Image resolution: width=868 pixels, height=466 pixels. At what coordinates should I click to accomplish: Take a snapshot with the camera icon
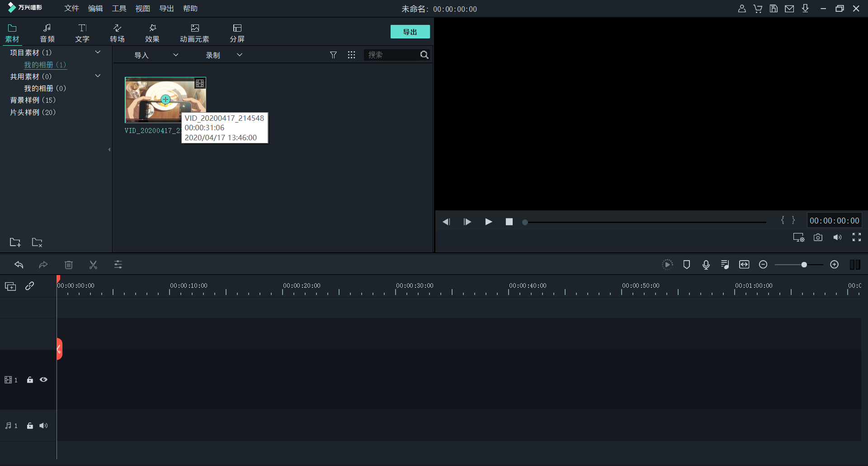click(818, 238)
